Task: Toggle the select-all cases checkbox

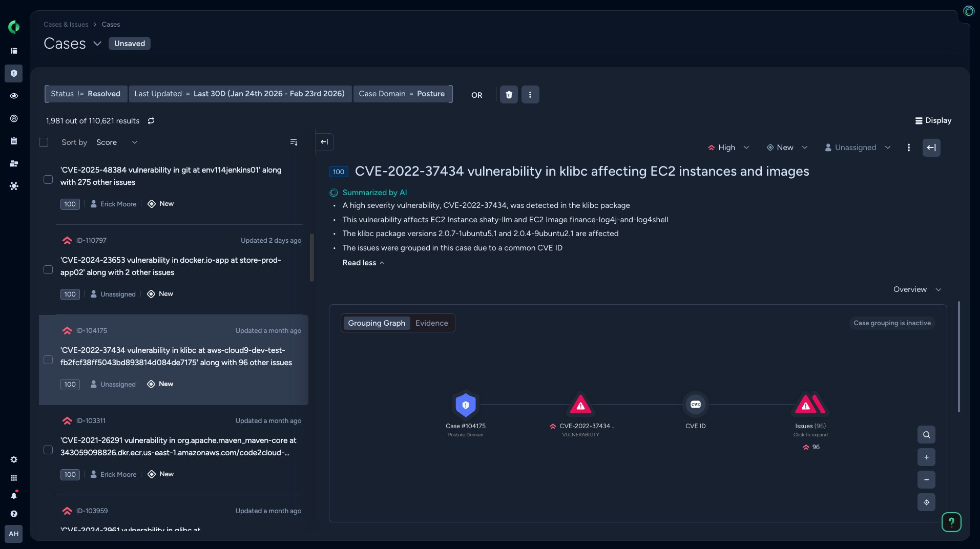Action: (44, 142)
